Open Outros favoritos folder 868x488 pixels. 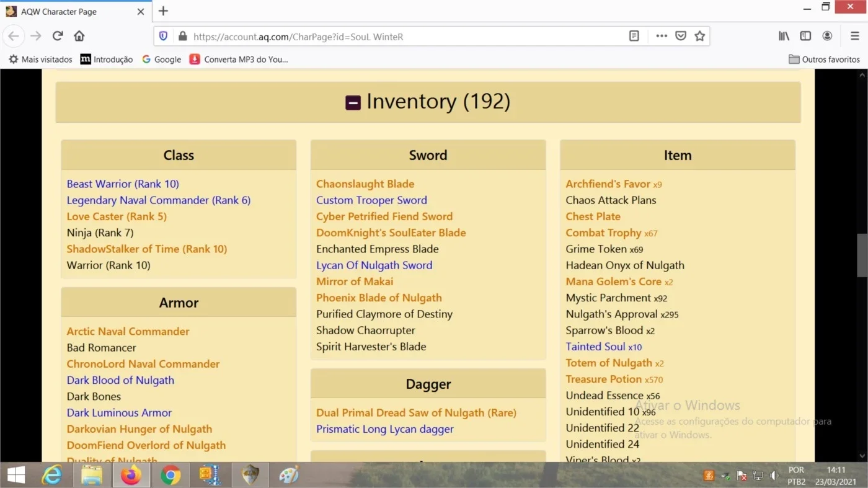point(824,60)
